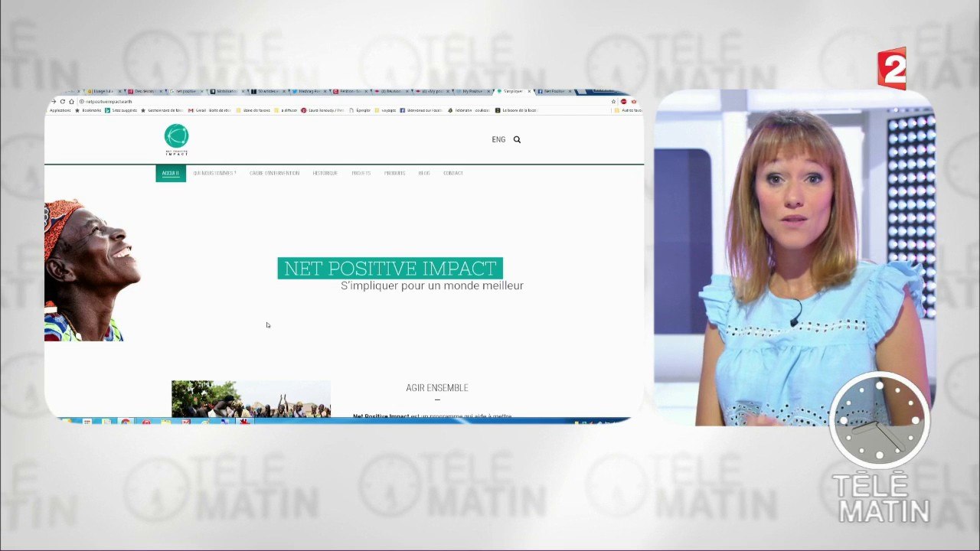Switch site language with ENG link

[x=498, y=139]
